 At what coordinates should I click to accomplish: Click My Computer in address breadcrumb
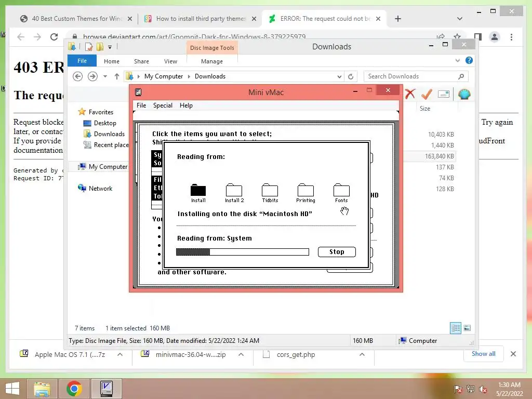[164, 76]
